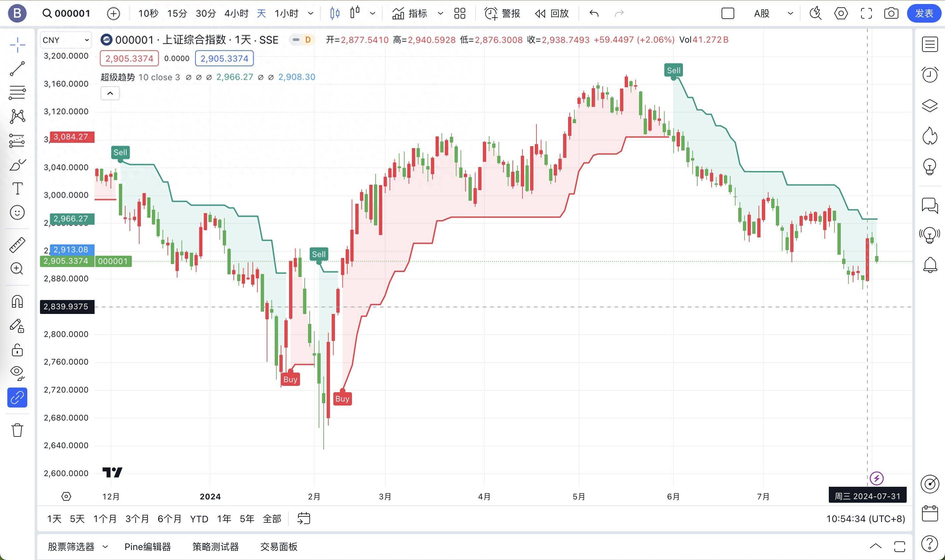The height and width of the screenshot is (560, 945).
Task: Undo the last chart action
Action: tap(594, 14)
